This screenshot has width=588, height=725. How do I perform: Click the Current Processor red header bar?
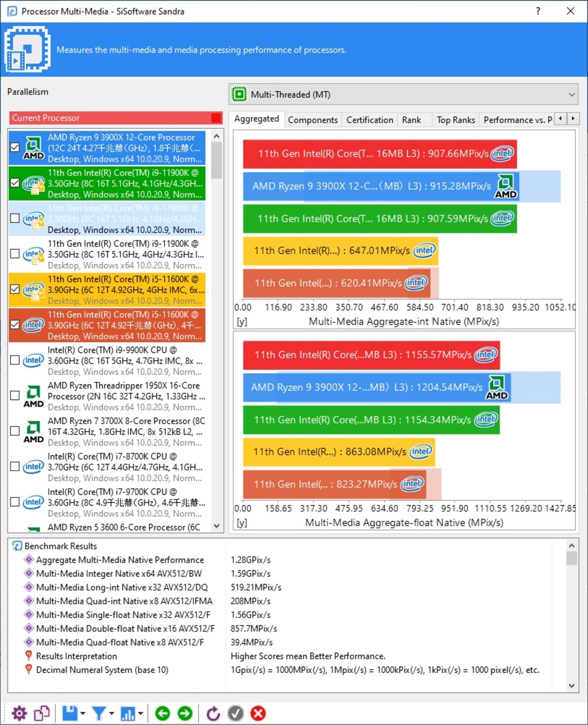(x=116, y=118)
